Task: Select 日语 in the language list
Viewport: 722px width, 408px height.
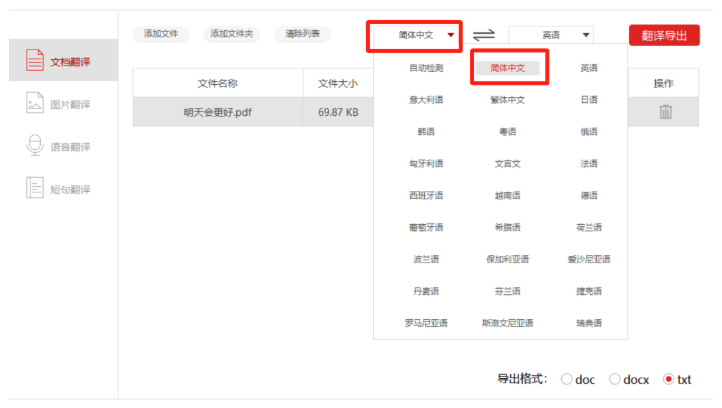Action: (x=589, y=100)
